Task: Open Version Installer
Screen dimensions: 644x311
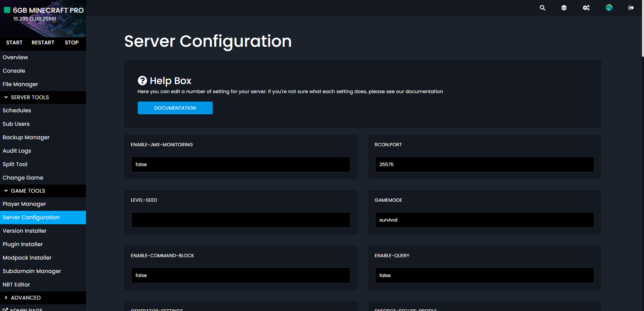Action: pyautogui.click(x=43, y=231)
